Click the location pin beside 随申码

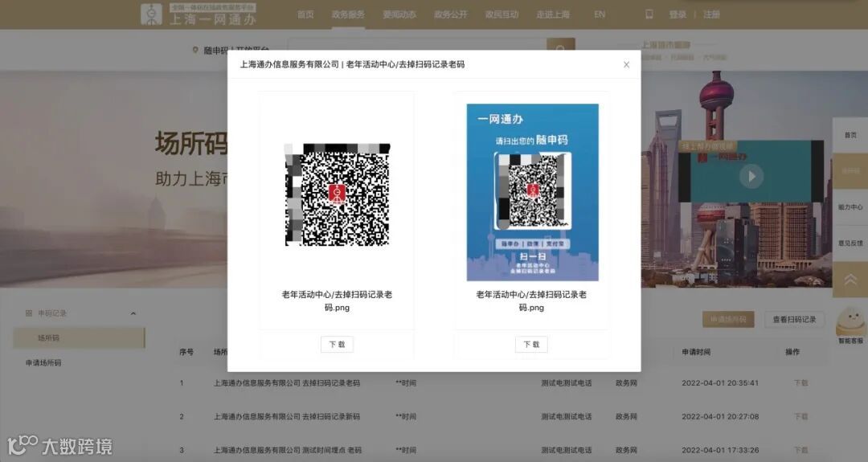[x=194, y=51]
